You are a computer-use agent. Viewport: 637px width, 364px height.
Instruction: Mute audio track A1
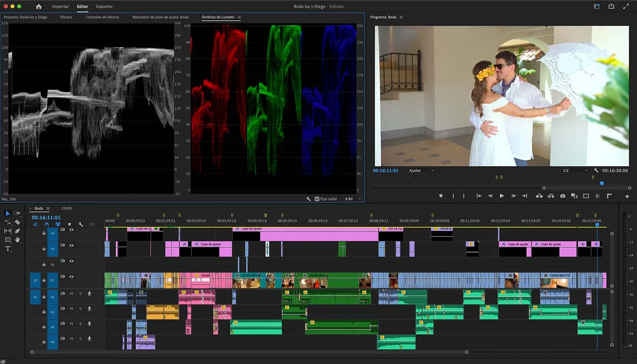click(71, 294)
